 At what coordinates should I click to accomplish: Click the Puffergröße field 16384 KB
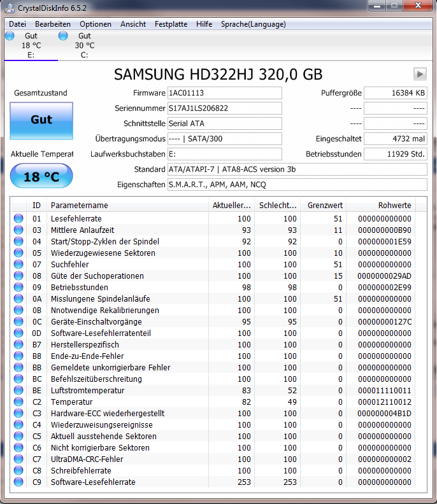pos(396,93)
